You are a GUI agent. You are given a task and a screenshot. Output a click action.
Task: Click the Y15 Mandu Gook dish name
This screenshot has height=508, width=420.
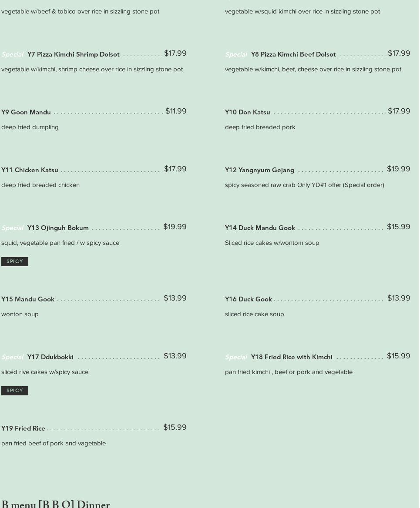tap(28, 299)
